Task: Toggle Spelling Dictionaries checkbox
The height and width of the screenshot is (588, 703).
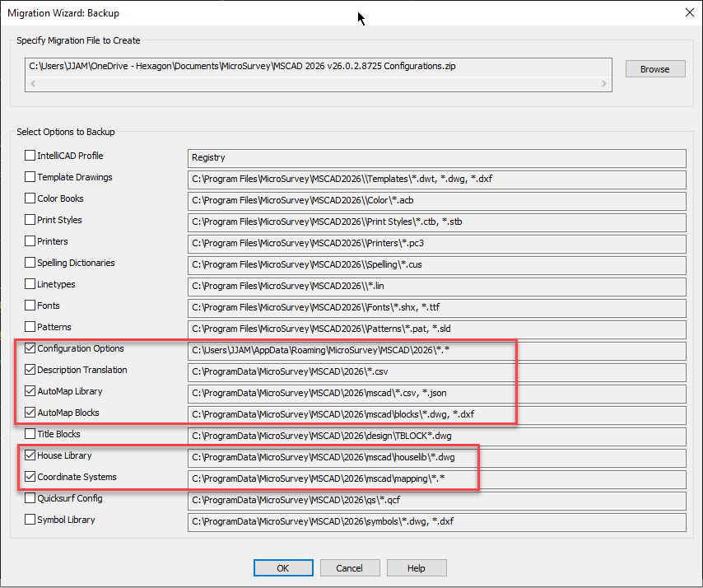Action: [30, 263]
